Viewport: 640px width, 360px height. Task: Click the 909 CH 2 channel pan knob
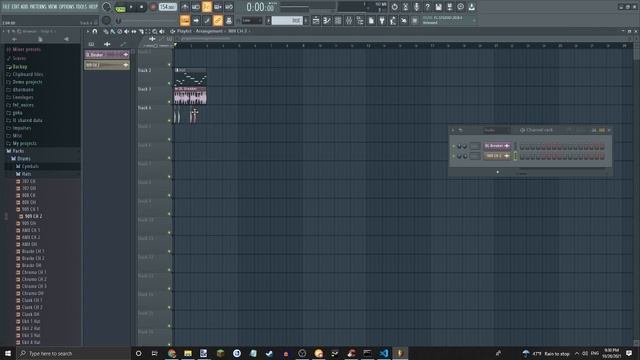460,156
